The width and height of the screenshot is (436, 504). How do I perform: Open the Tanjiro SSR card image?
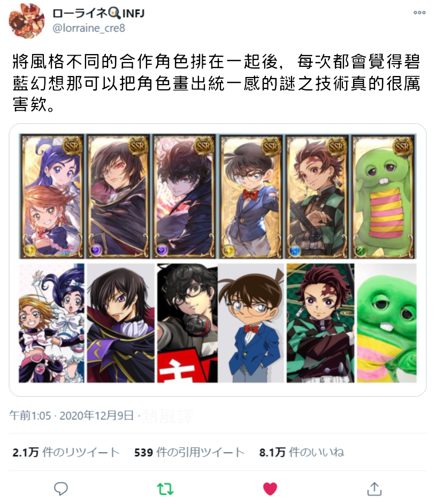[x=317, y=196]
